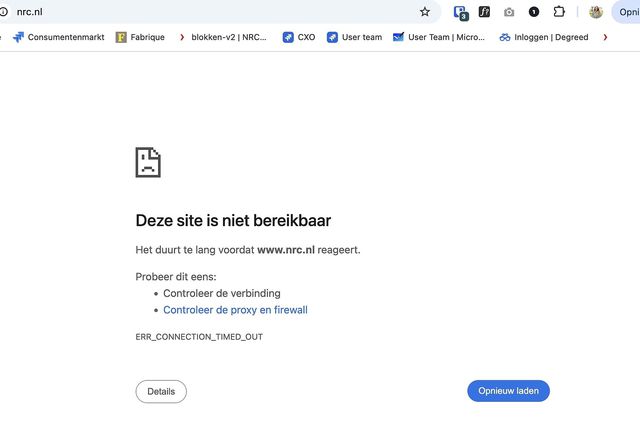Open the blokken-v2 NRC bookmark
This screenshot has height=446, width=640.
click(x=223, y=37)
